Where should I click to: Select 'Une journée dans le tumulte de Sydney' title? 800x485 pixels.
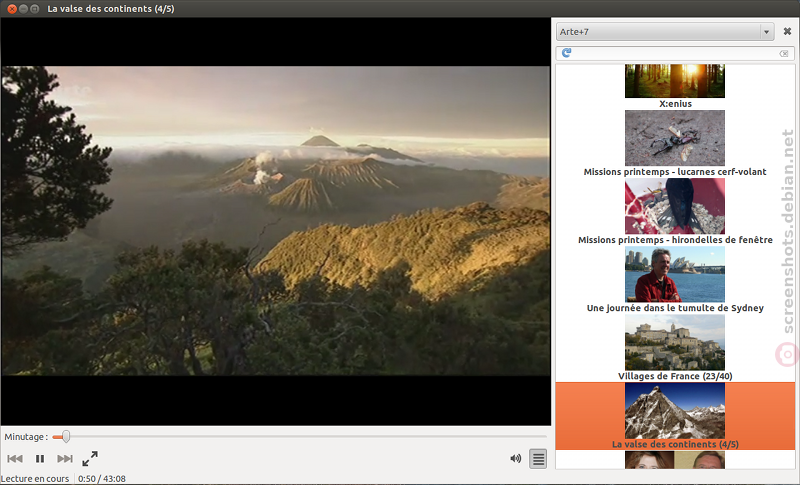coord(675,308)
